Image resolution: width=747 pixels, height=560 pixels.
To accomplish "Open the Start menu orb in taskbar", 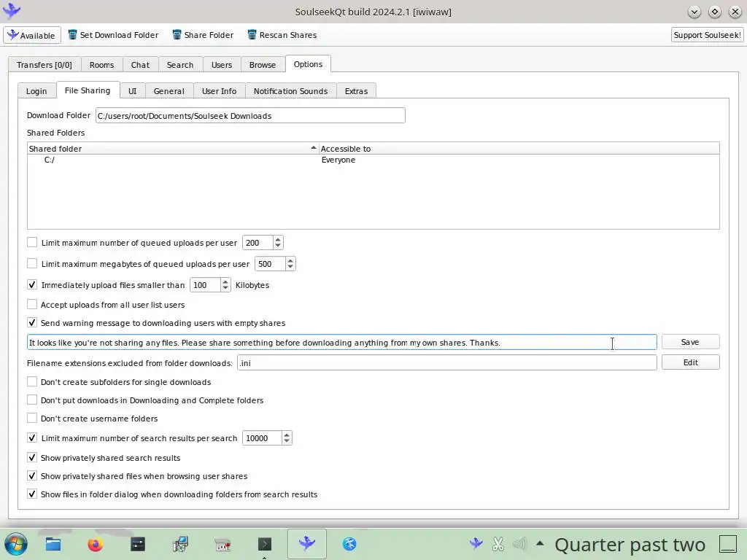I will (16, 544).
